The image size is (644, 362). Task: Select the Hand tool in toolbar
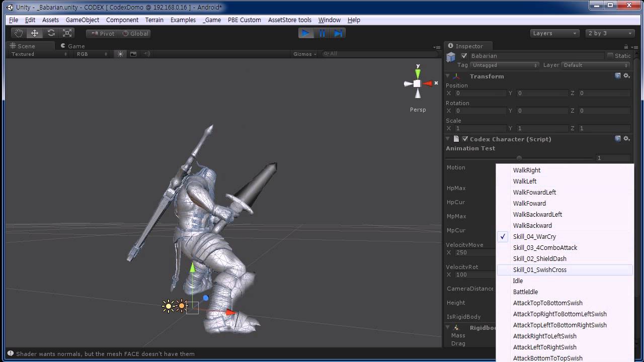click(x=19, y=33)
